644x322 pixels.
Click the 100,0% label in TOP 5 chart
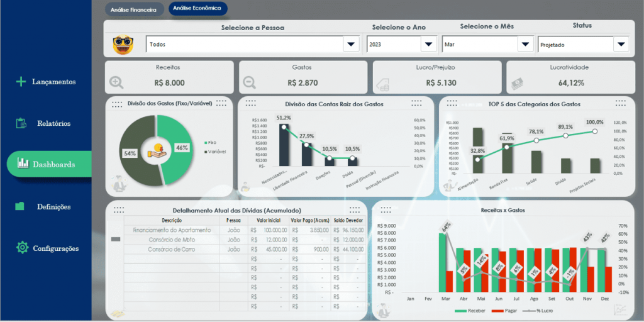click(595, 122)
